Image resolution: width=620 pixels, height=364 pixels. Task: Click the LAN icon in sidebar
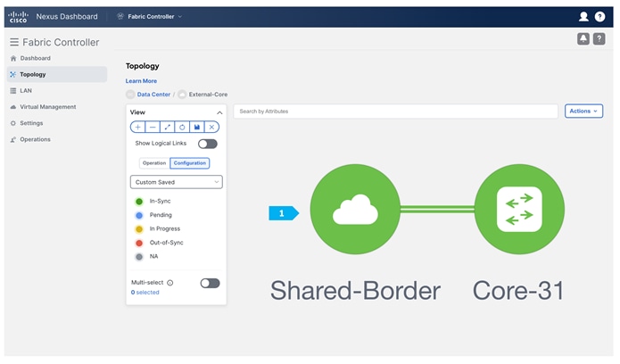tap(13, 91)
